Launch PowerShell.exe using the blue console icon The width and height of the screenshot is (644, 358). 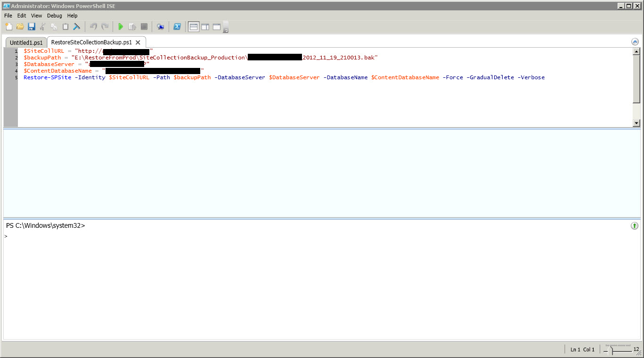point(177,27)
